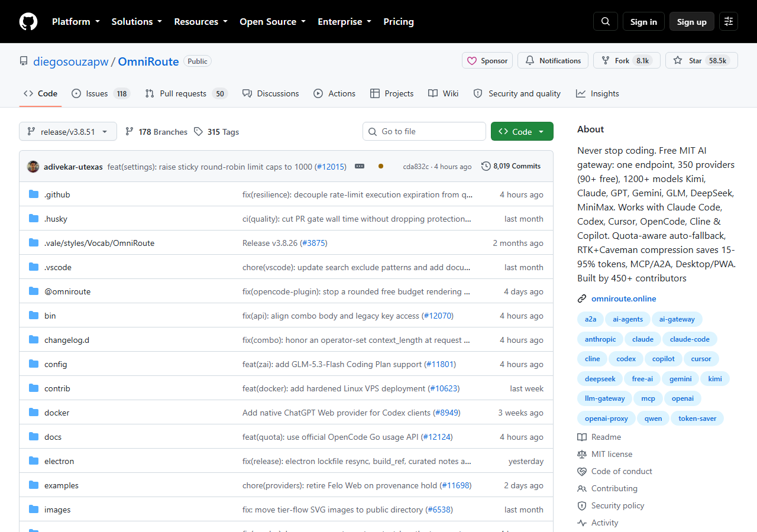Click Sign up button
Image resolution: width=757 pixels, height=532 pixels.
point(692,22)
